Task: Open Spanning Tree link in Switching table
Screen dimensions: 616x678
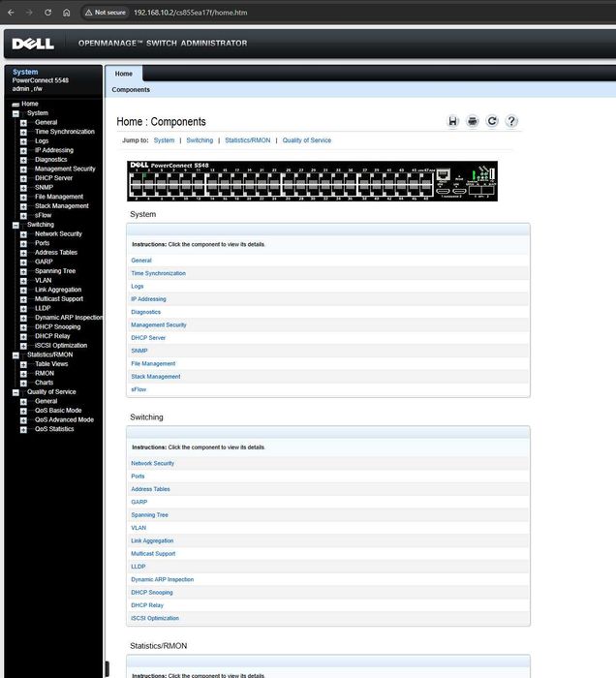Action: (149, 515)
